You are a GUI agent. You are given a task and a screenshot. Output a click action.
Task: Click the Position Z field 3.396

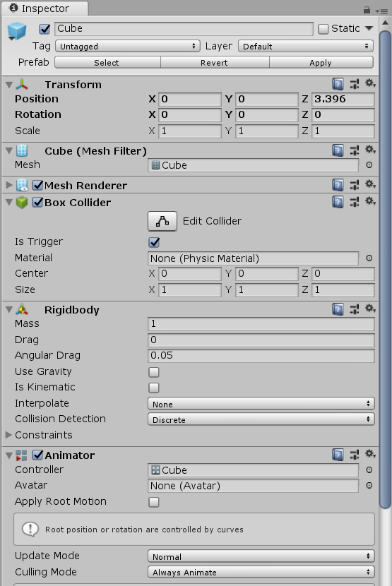click(x=343, y=99)
